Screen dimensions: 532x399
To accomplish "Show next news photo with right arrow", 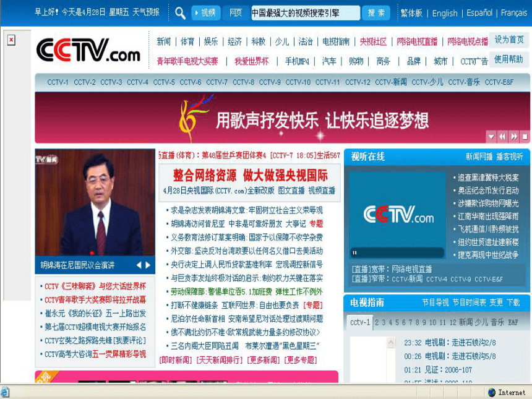I will pyautogui.click(x=148, y=265).
